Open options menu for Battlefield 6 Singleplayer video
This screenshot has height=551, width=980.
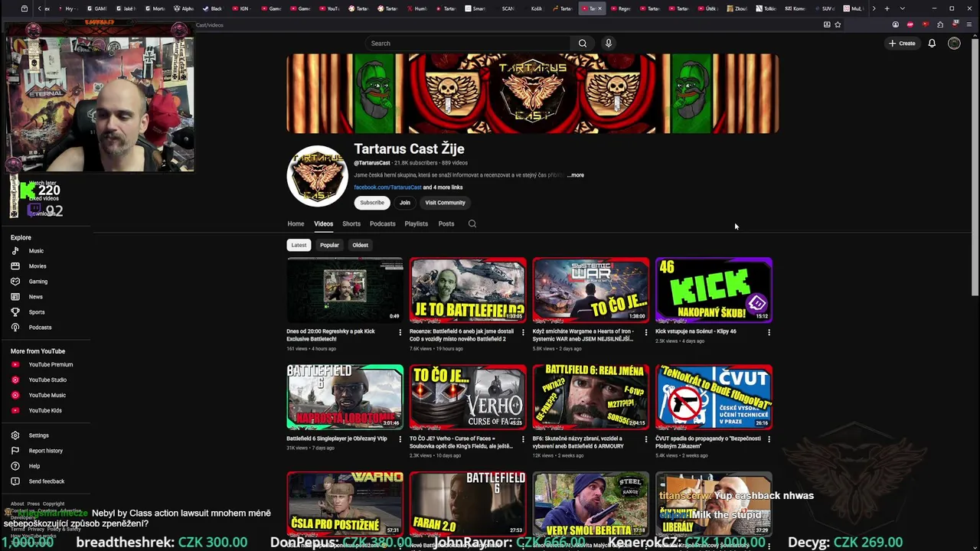(400, 439)
